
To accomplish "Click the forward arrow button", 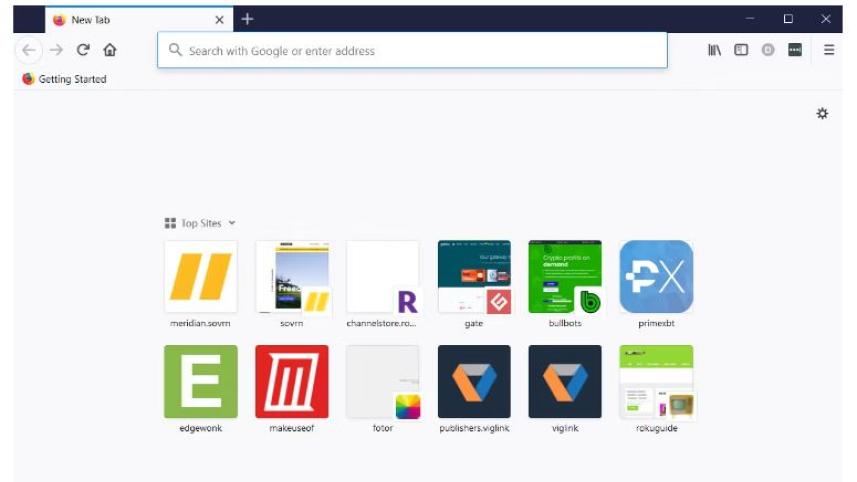I will tap(56, 50).
